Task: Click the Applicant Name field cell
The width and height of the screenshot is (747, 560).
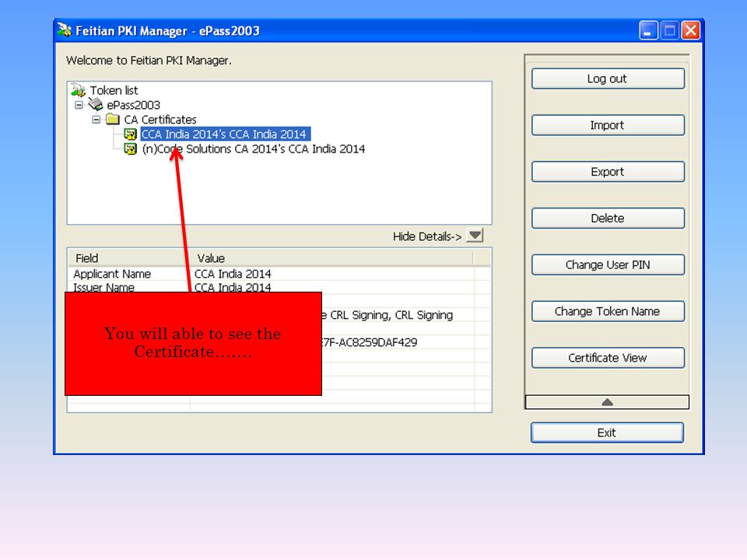Action: point(112,274)
